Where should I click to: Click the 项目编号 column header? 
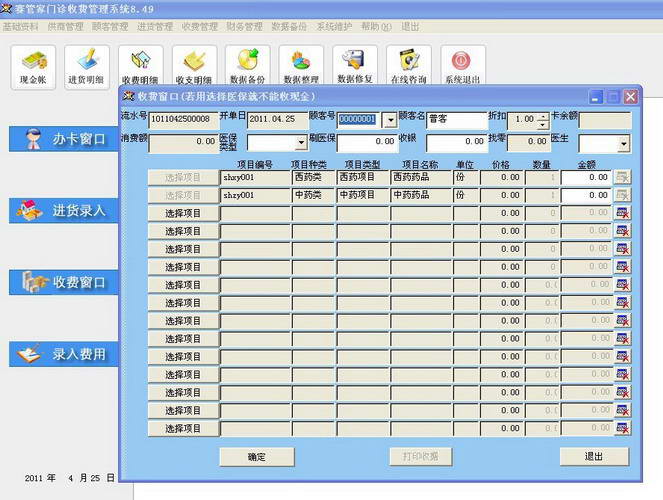pyautogui.click(x=255, y=164)
